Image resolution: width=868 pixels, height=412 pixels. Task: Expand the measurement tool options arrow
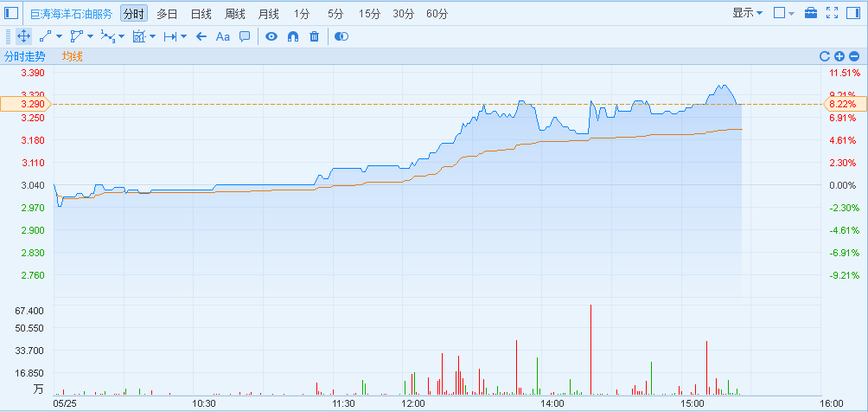[184, 37]
